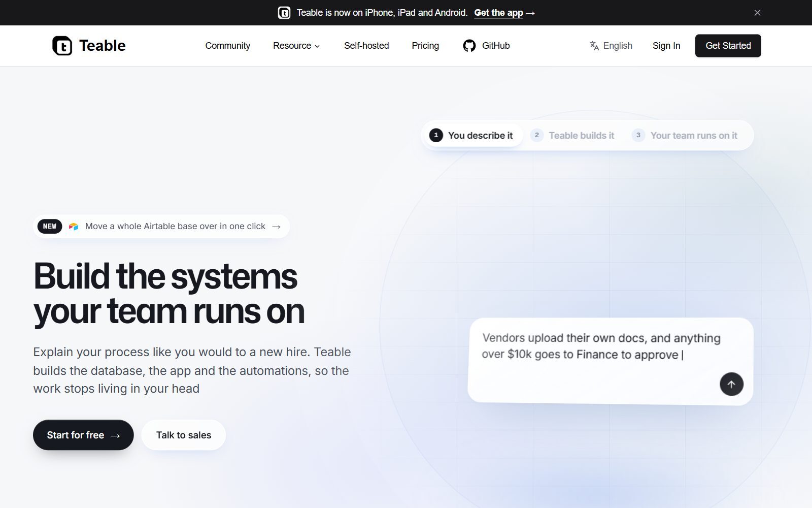Select step 2 number badge

537,135
